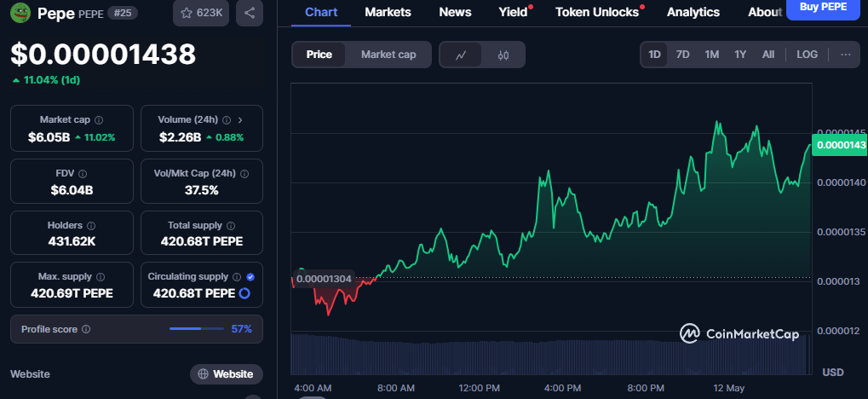Show info icon next to Total supply
The height and width of the screenshot is (399, 868).
[231, 226]
